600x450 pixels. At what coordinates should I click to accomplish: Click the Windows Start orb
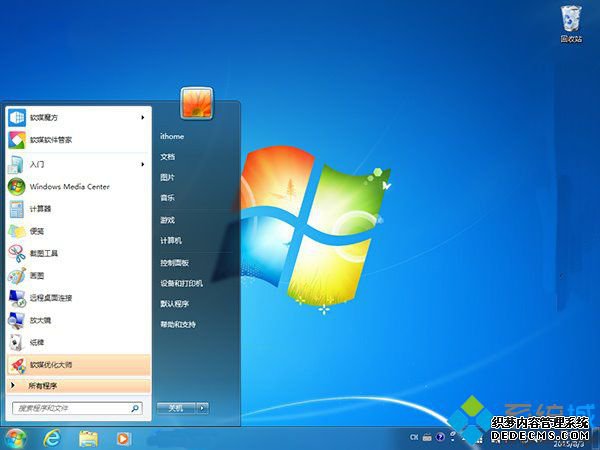16,439
